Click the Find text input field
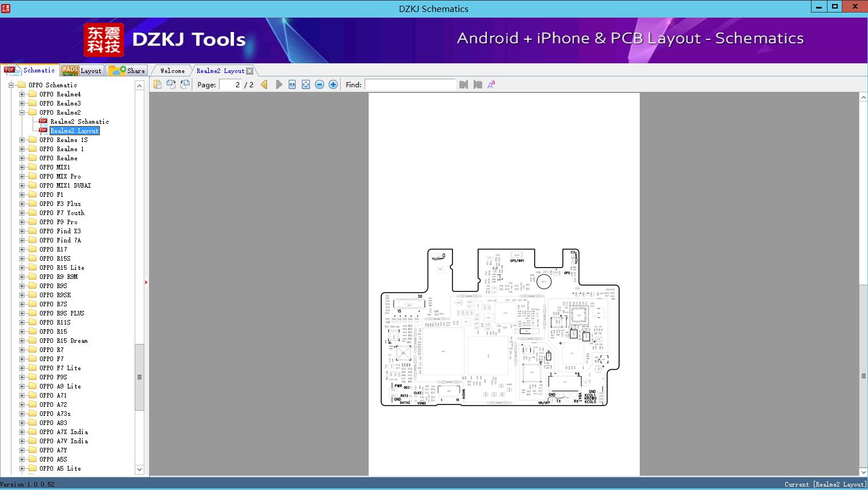 click(x=410, y=84)
